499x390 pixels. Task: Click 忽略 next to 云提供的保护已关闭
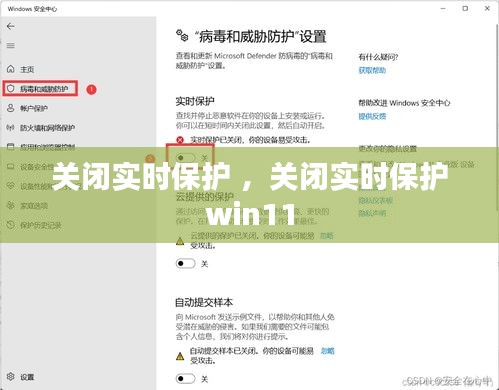click(326, 236)
